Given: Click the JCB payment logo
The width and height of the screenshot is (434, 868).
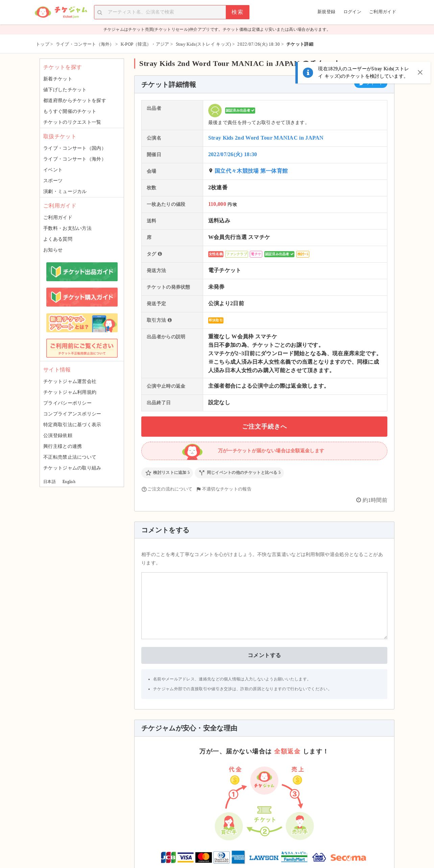Looking at the screenshot, I should 168,857.
